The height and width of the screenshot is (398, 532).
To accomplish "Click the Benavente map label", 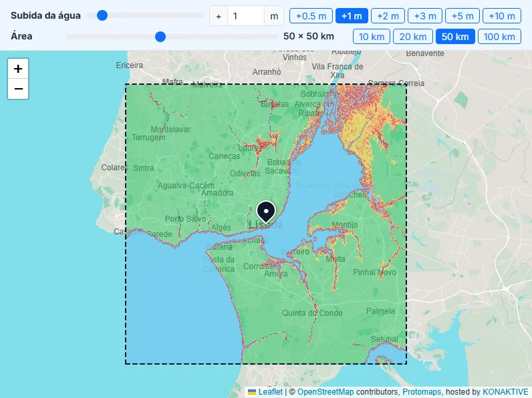I will tap(425, 53).
